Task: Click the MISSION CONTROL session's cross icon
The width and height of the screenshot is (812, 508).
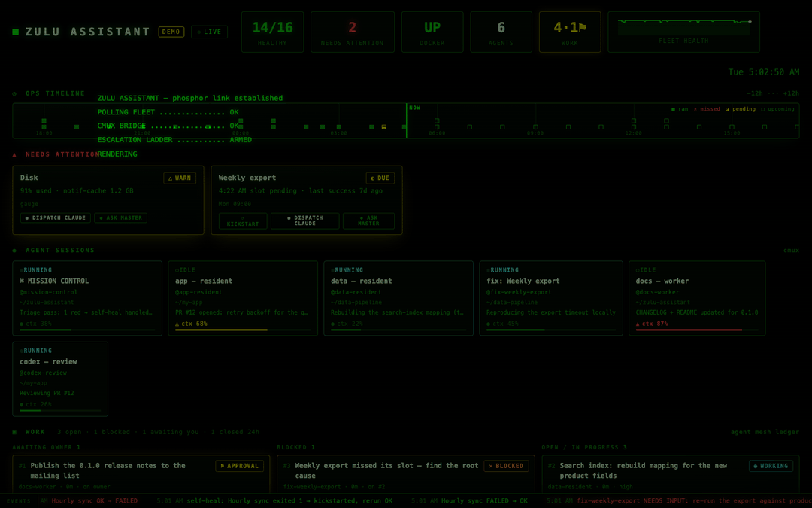Action: pyautogui.click(x=22, y=281)
